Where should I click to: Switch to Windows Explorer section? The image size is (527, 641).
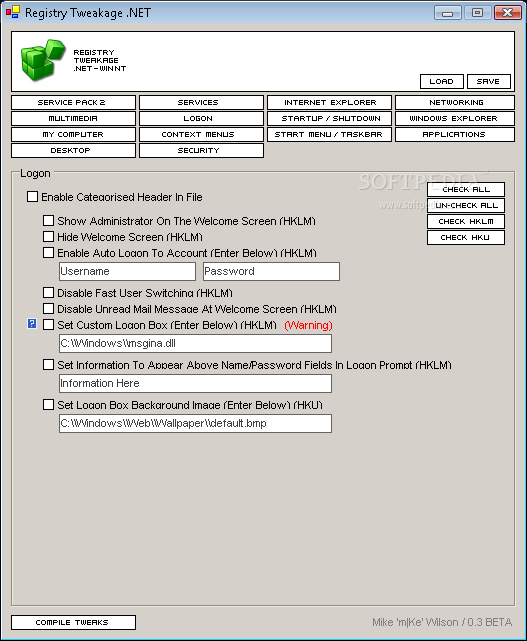click(x=455, y=118)
